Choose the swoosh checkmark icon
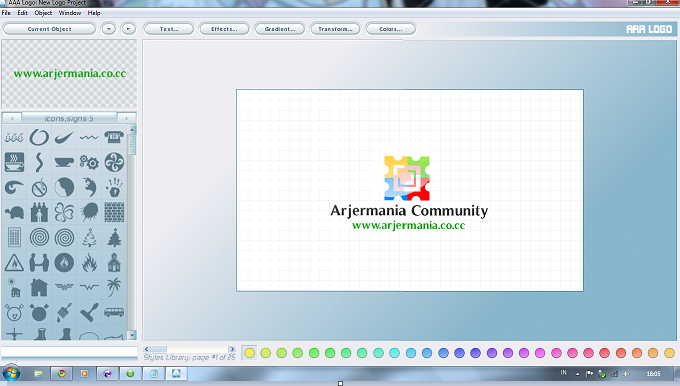This screenshot has height=386, width=680. click(x=64, y=137)
